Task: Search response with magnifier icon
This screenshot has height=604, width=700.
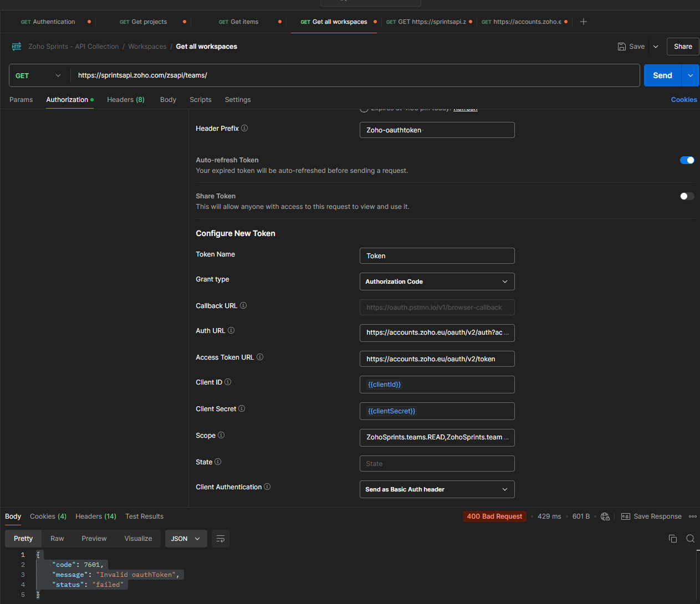Action: [x=691, y=539]
